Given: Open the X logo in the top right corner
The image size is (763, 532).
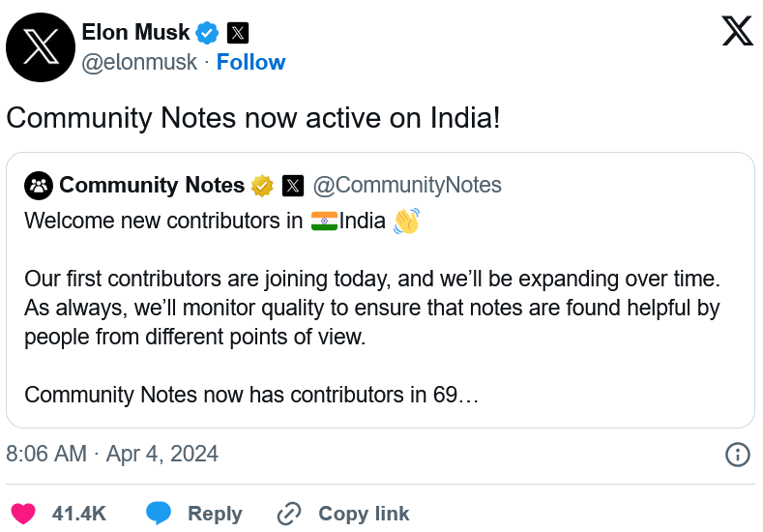Looking at the screenshot, I should [x=737, y=31].
